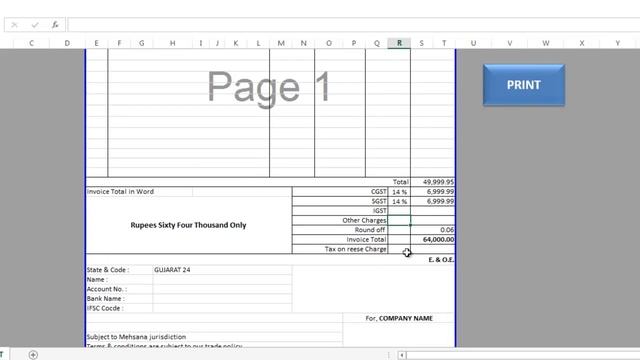Select column U header
The image size is (640, 360).
(473, 43)
